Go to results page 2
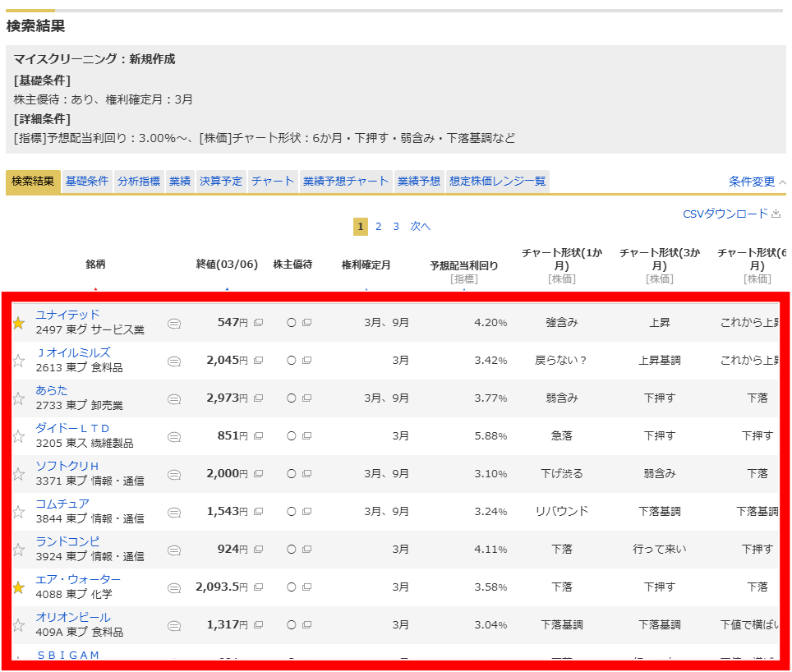792x672 pixels. pos(378,227)
